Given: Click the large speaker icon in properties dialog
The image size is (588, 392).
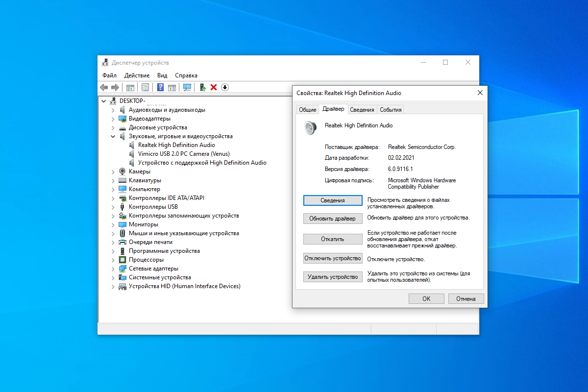Looking at the screenshot, I should [311, 128].
